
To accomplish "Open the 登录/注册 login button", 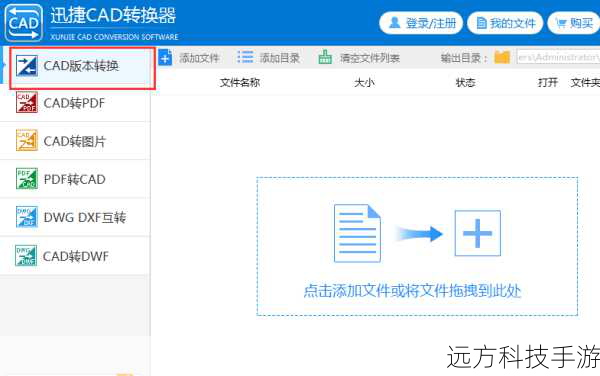I will pos(421,23).
